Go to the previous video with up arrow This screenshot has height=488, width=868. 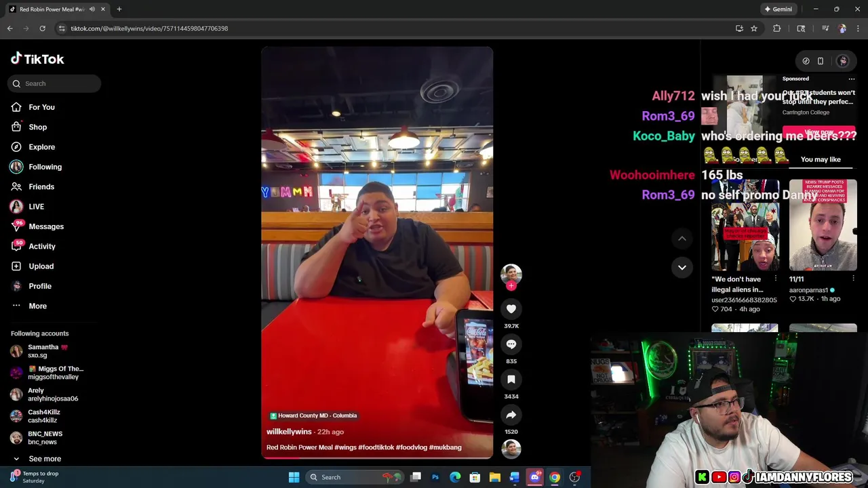click(x=682, y=239)
